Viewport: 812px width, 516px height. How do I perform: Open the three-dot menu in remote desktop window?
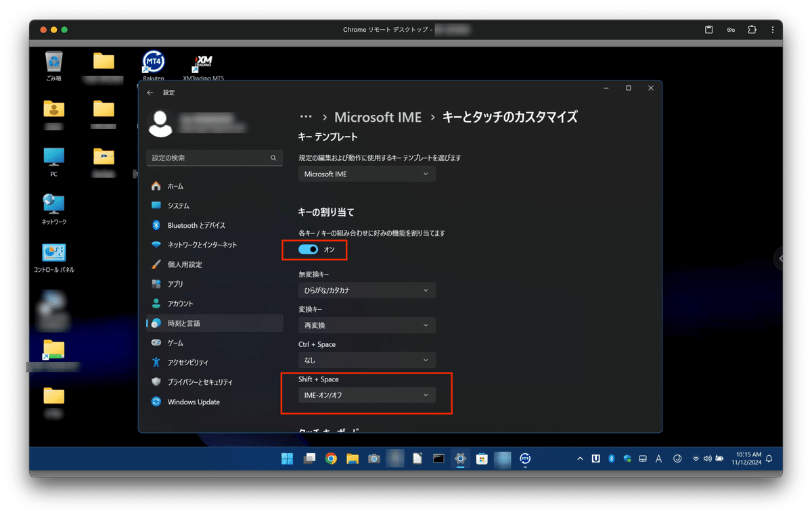point(773,30)
